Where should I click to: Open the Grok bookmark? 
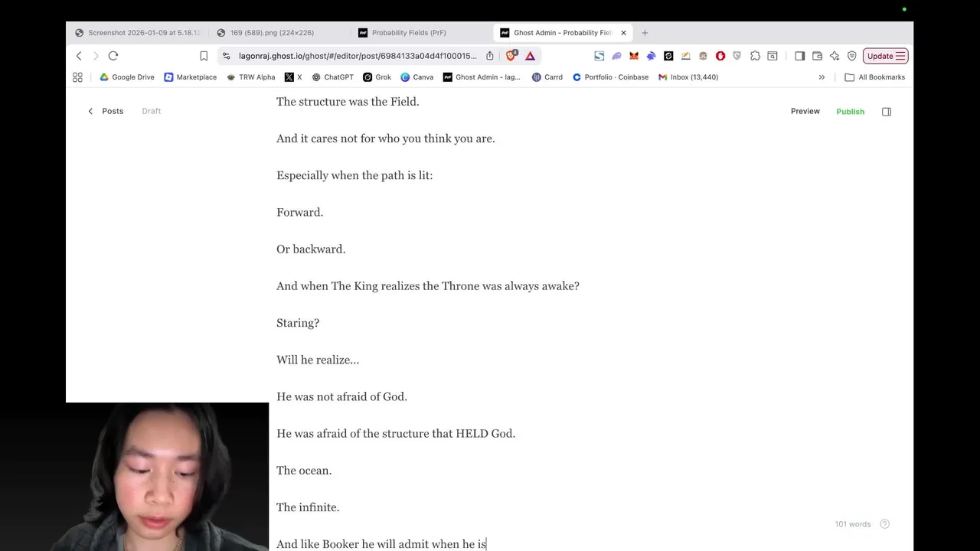[x=377, y=77]
